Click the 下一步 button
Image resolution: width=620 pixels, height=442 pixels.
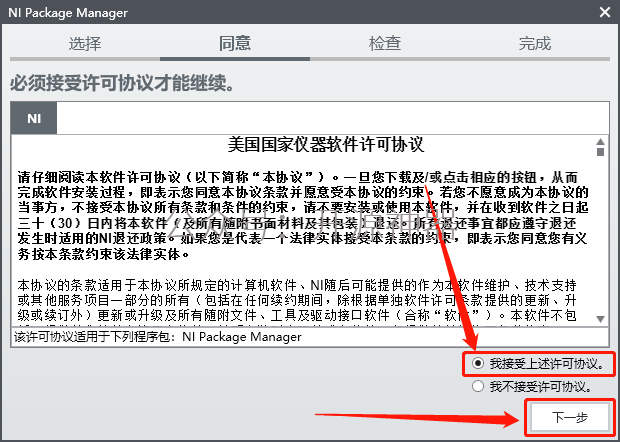click(569, 417)
